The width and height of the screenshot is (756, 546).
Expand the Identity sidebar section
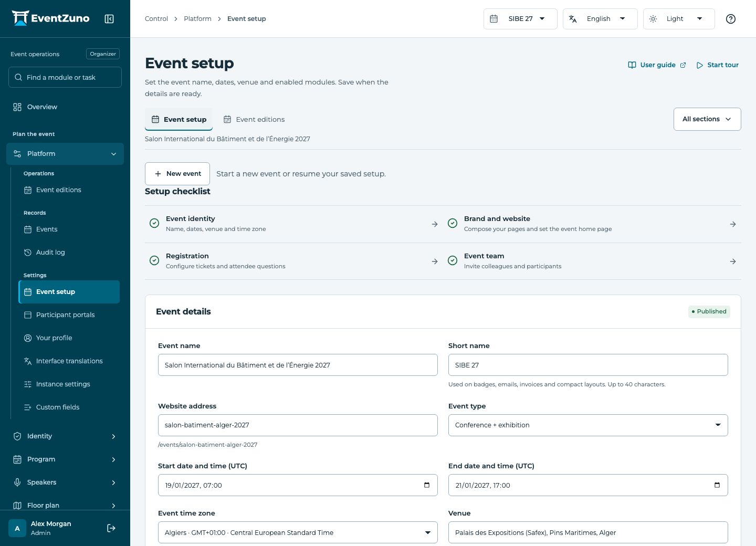click(x=65, y=436)
